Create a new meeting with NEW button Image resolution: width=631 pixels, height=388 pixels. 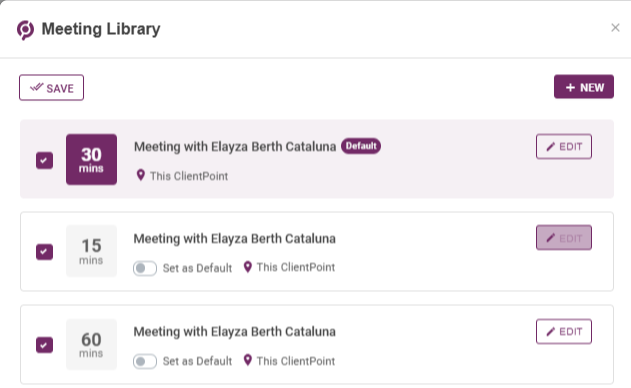point(584,87)
